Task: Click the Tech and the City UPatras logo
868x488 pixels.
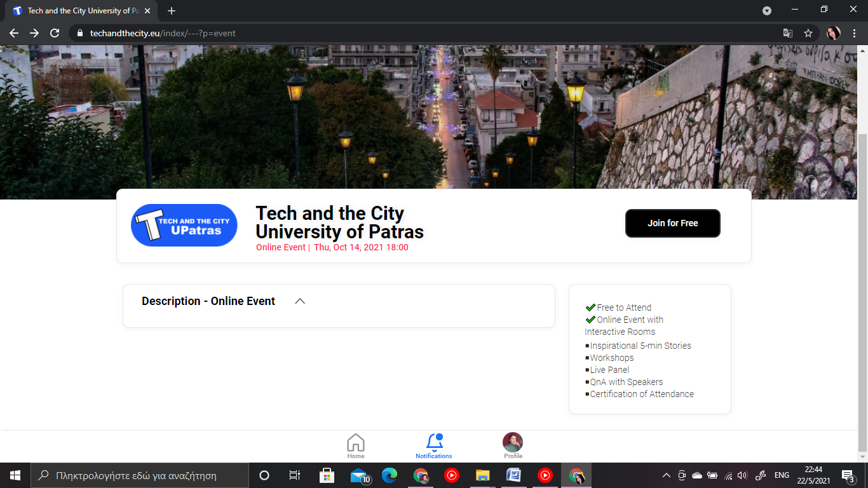Action: tap(184, 225)
